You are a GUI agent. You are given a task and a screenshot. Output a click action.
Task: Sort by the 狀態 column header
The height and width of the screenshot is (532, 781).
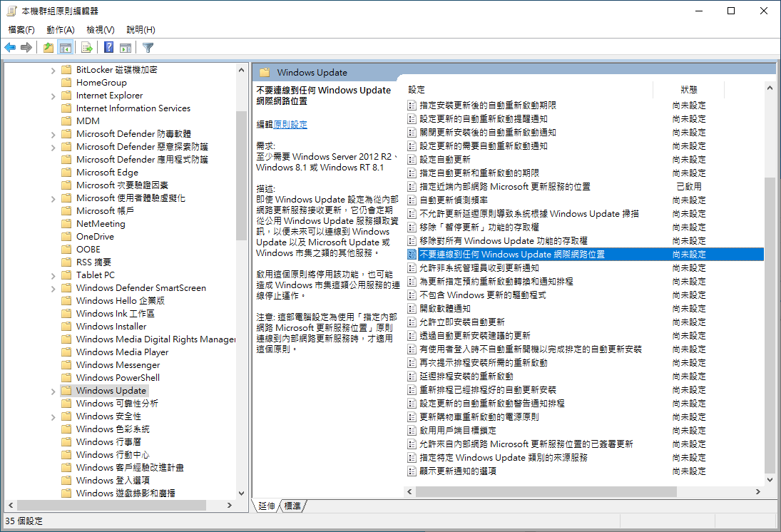pyautogui.click(x=689, y=90)
